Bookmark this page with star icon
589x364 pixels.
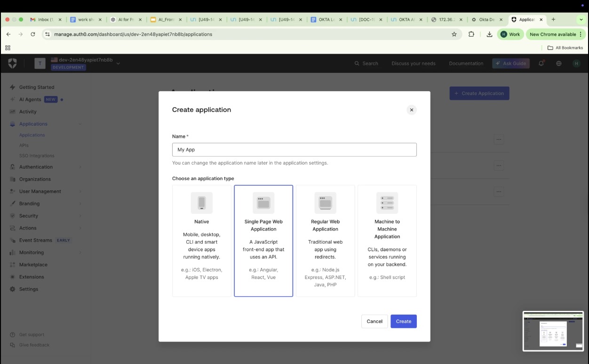pyautogui.click(x=454, y=34)
